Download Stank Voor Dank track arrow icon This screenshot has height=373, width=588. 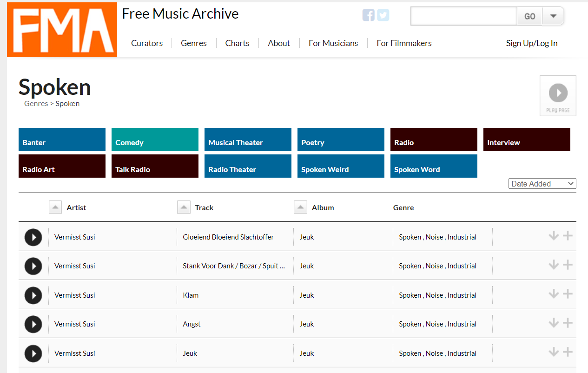coord(553,265)
